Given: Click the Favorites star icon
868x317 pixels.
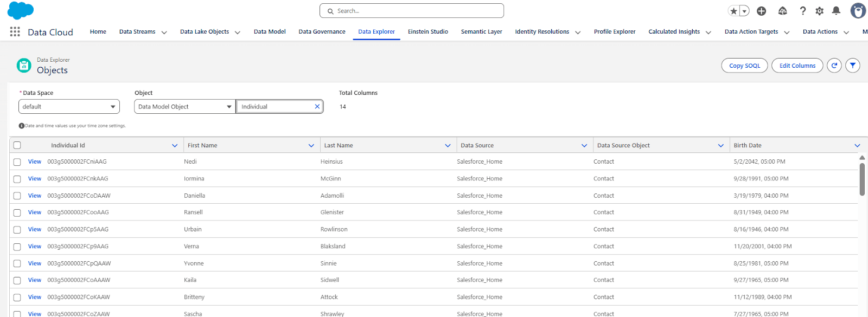Looking at the screenshot, I should 733,11.
